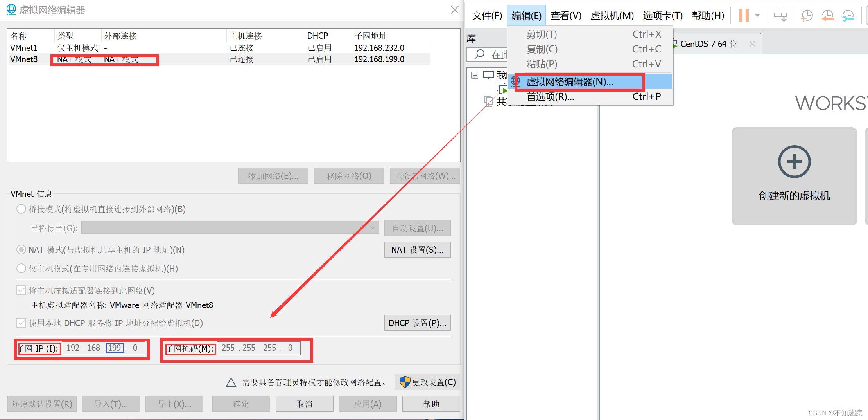
Task: Click the 还原默认设置(R) button
Action: pyautogui.click(x=42, y=404)
